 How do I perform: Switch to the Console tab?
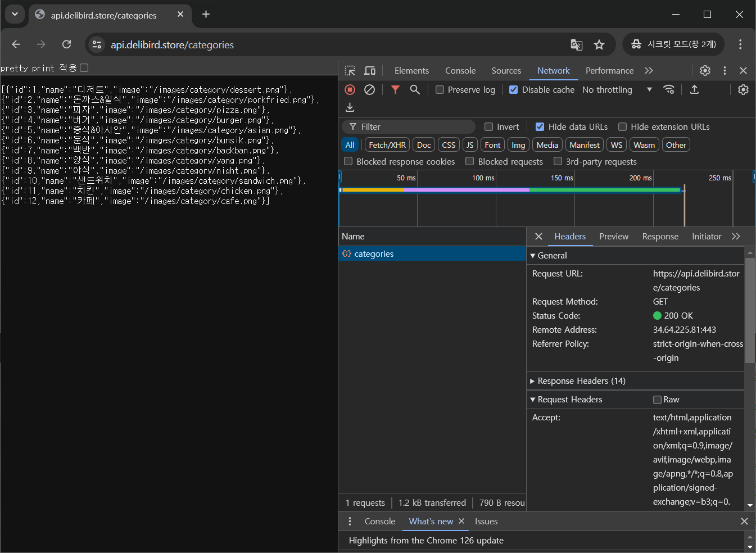[x=460, y=71]
